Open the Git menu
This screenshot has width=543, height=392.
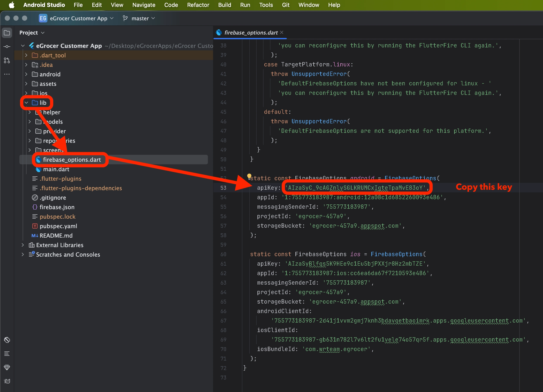pos(286,5)
